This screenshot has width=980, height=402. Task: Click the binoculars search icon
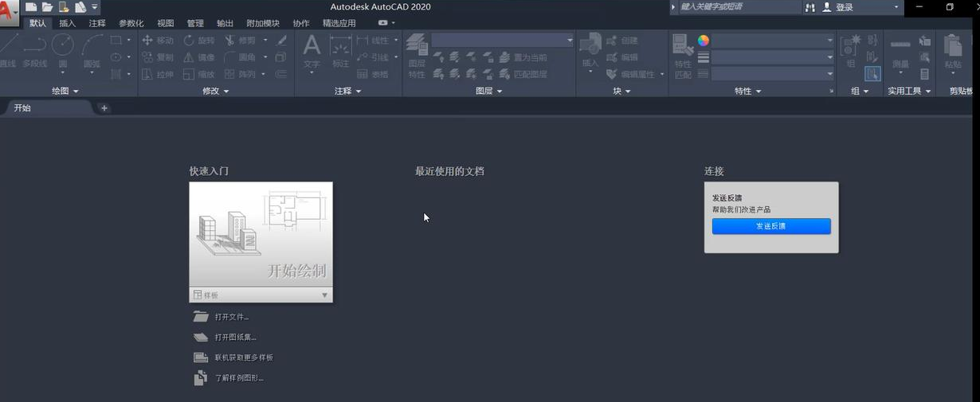tap(811, 7)
